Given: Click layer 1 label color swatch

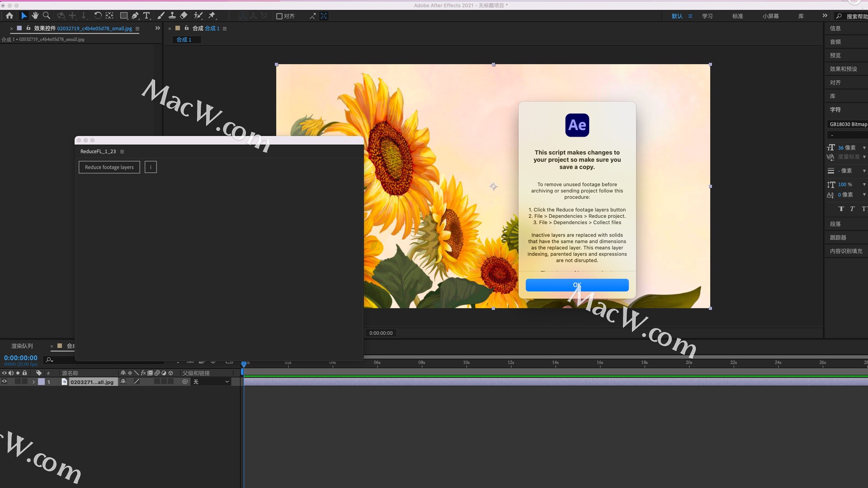Looking at the screenshot, I should coord(42,382).
